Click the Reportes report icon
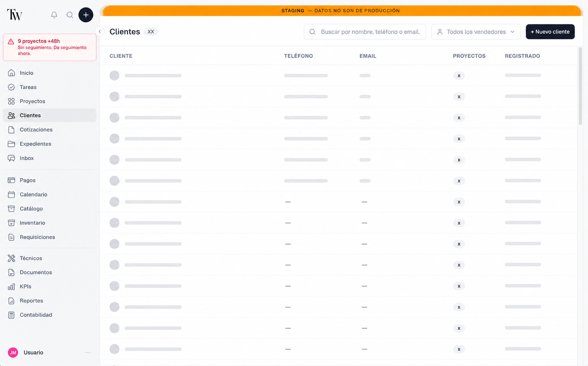 (11, 301)
